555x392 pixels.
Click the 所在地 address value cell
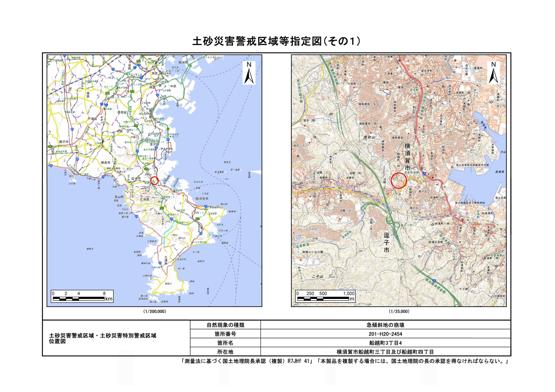[x=385, y=352]
